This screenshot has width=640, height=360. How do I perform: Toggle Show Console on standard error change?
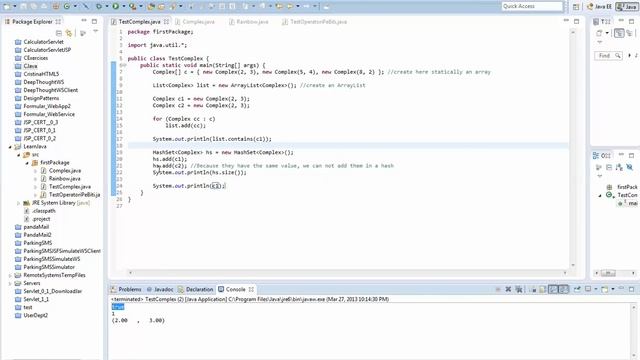[564, 289]
